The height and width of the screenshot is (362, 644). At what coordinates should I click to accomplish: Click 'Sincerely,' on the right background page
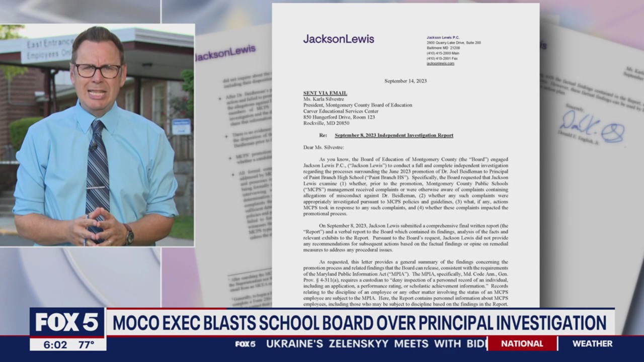pos(574,108)
